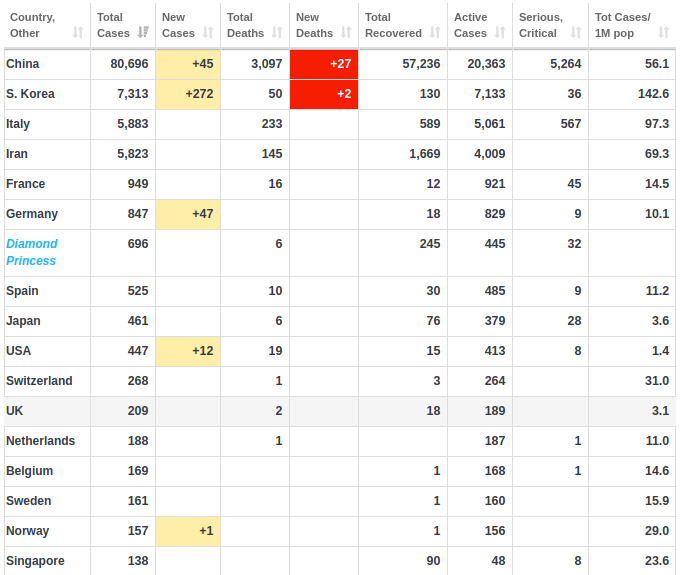Click Italy total deaths 233

(x=272, y=124)
